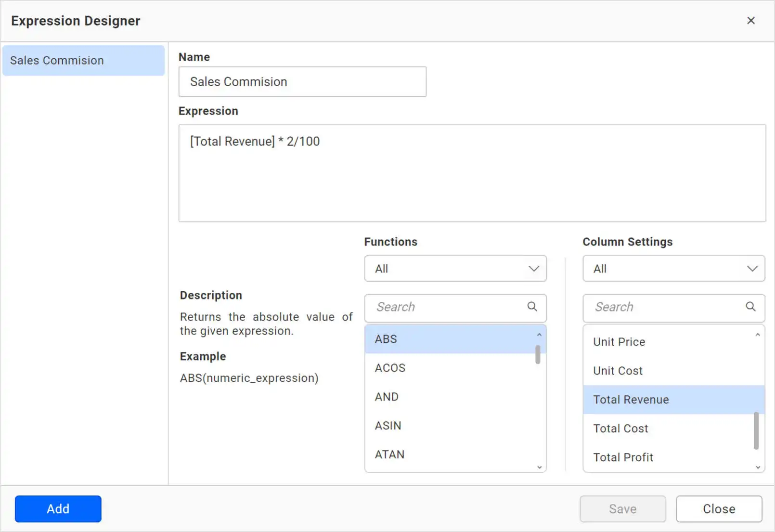Click the Functions search magnifier icon

tap(532, 307)
